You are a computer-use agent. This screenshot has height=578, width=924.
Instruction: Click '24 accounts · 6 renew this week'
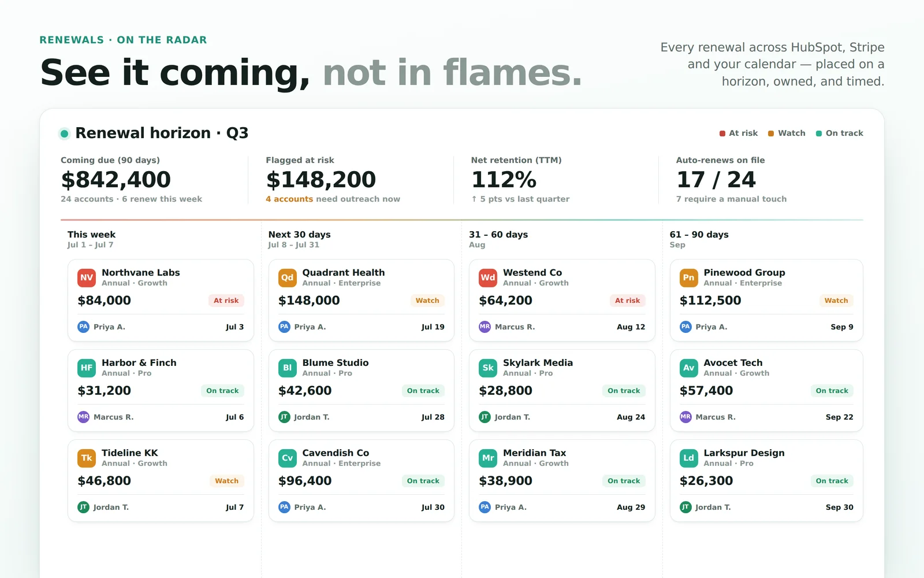coord(131,199)
